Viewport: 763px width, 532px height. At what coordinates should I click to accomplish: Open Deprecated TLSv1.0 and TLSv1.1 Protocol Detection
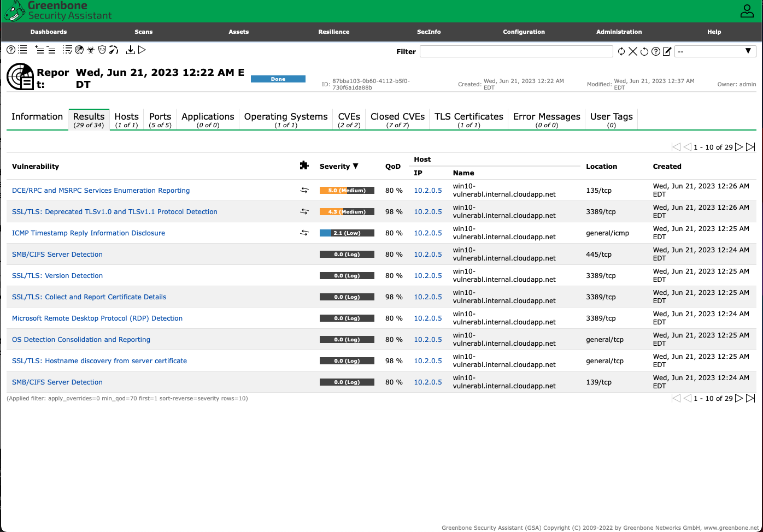point(115,212)
